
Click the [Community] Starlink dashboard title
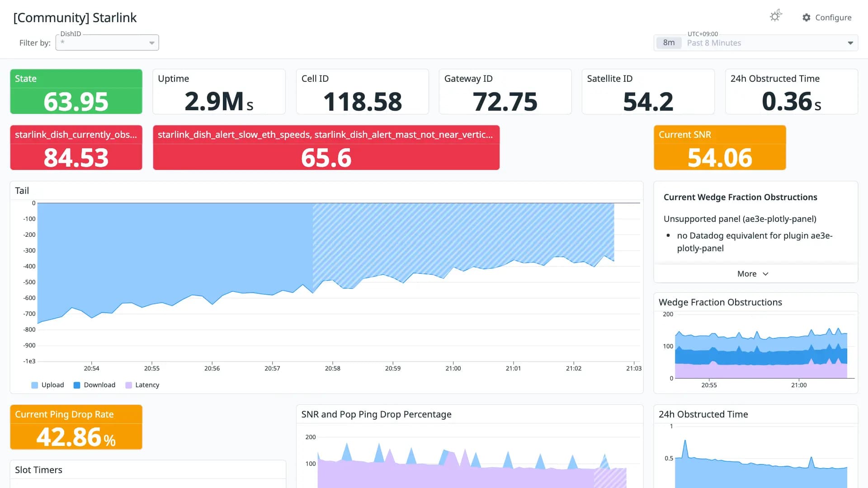(x=75, y=18)
